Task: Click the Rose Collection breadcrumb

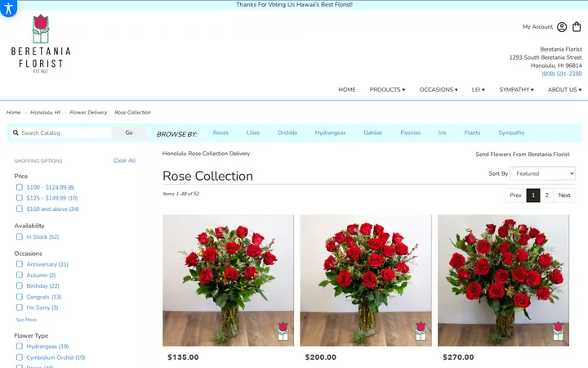Action: (x=132, y=112)
